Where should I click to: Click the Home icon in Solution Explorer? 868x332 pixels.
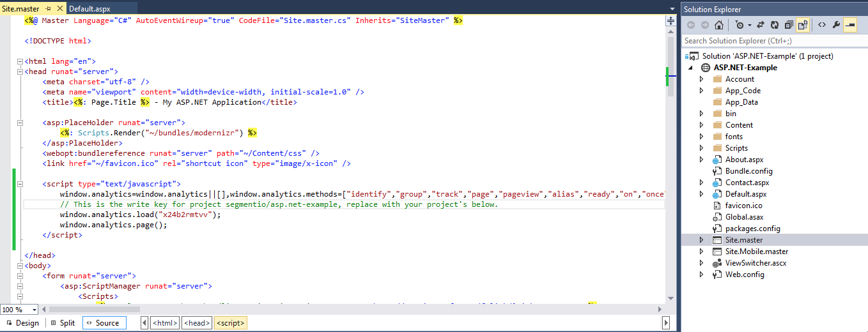click(x=718, y=25)
